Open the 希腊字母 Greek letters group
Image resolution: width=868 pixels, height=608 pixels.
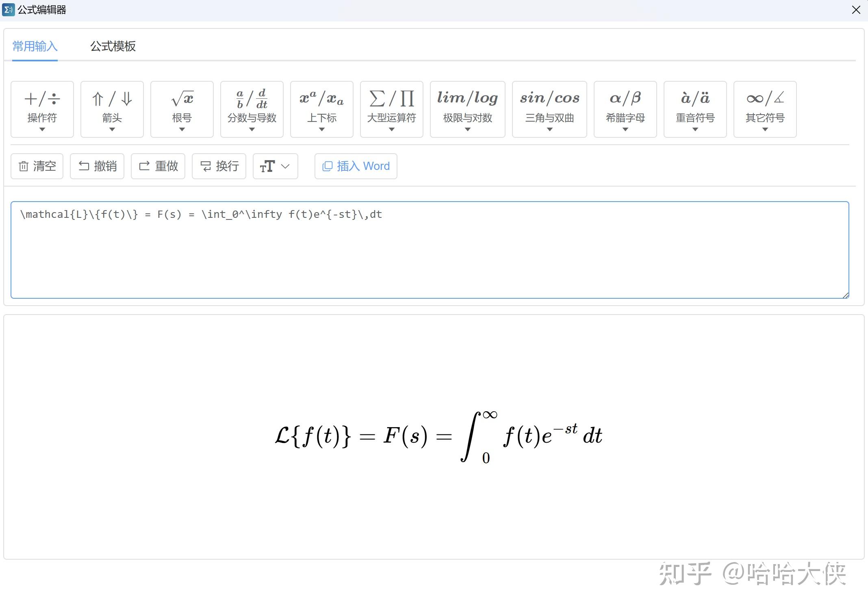tap(625, 109)
